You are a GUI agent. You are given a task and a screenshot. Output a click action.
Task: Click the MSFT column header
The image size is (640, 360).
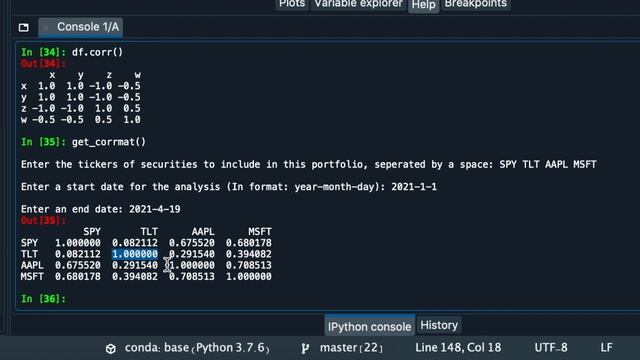(260, 231)
